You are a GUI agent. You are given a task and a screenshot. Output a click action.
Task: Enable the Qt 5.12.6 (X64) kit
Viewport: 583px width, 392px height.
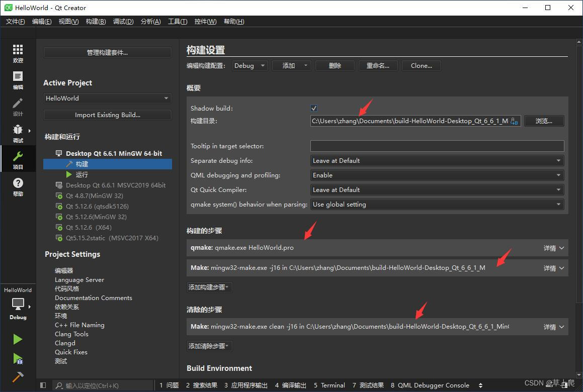[x=59, y=227]
